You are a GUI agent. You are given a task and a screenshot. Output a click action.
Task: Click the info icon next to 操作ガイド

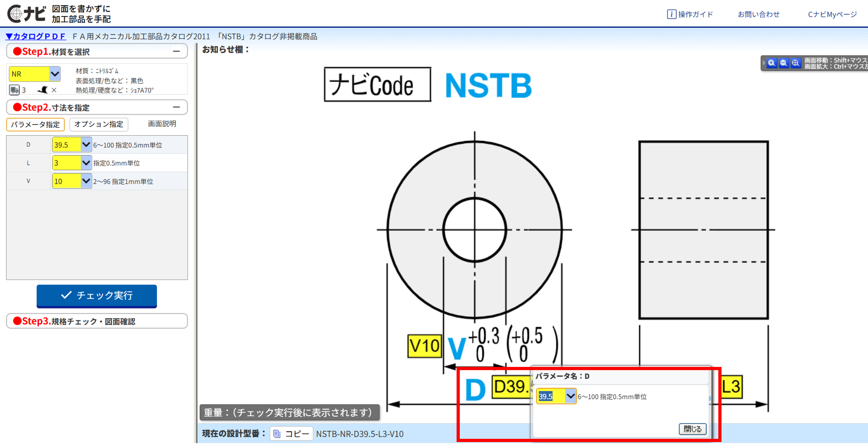coord(671,14)
